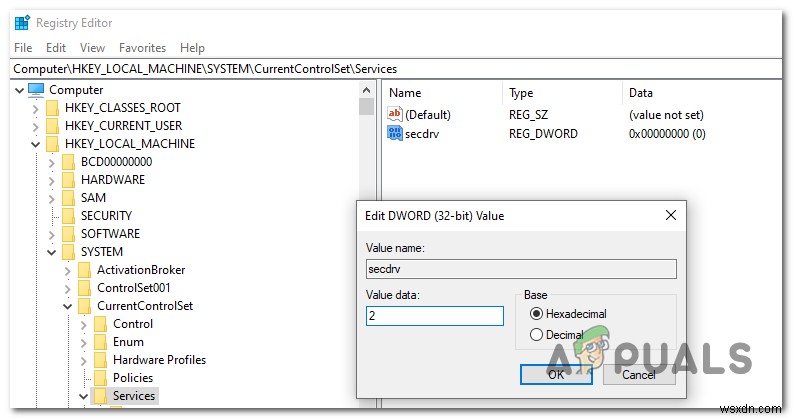The width and height of the screenshot is (793, 419).
Task: Select the Hexadecimal base option
Action: point(536,314)
